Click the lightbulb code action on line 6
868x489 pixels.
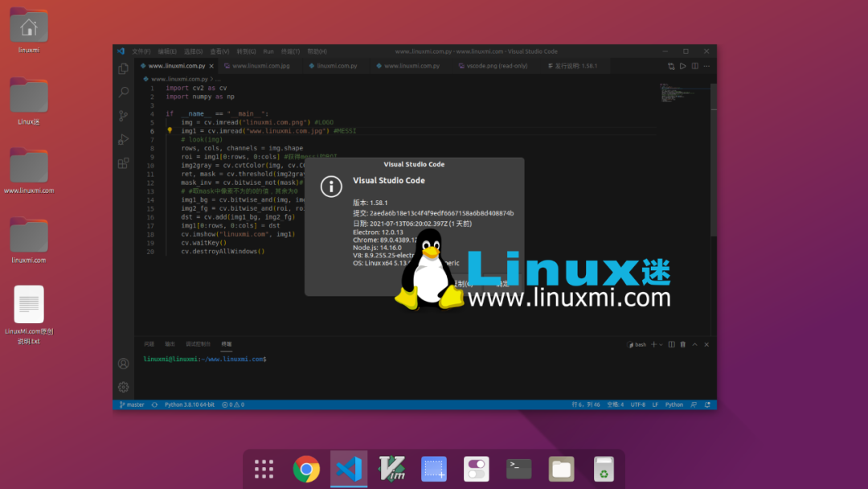click(170, 131)
